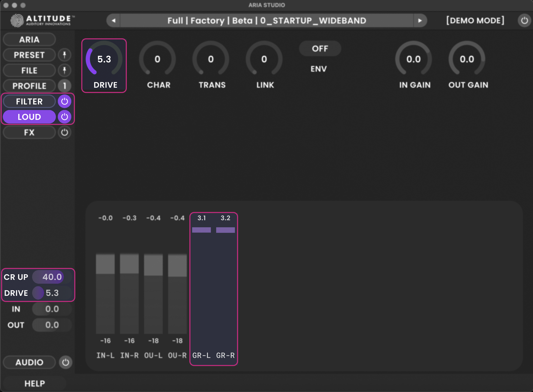Image resolution: width=533 pixels, height=392 pixels.
Task: Open the PRESET section
Action: (29, 55)
